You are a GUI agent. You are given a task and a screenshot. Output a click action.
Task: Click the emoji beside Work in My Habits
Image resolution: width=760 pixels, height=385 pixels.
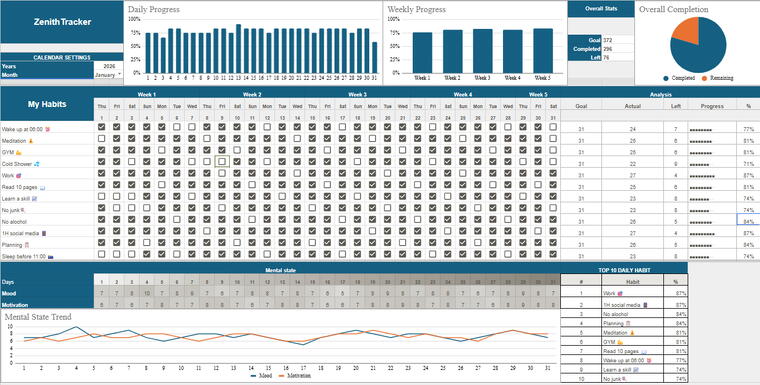click(18, 176)
